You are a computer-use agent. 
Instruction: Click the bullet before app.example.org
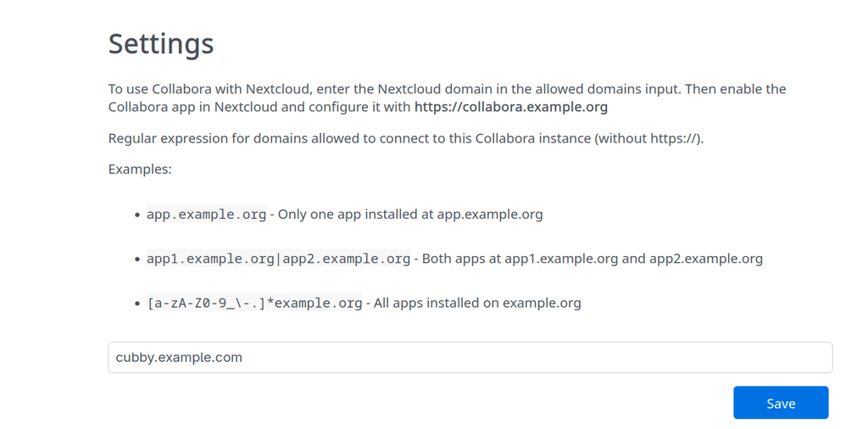137,215
